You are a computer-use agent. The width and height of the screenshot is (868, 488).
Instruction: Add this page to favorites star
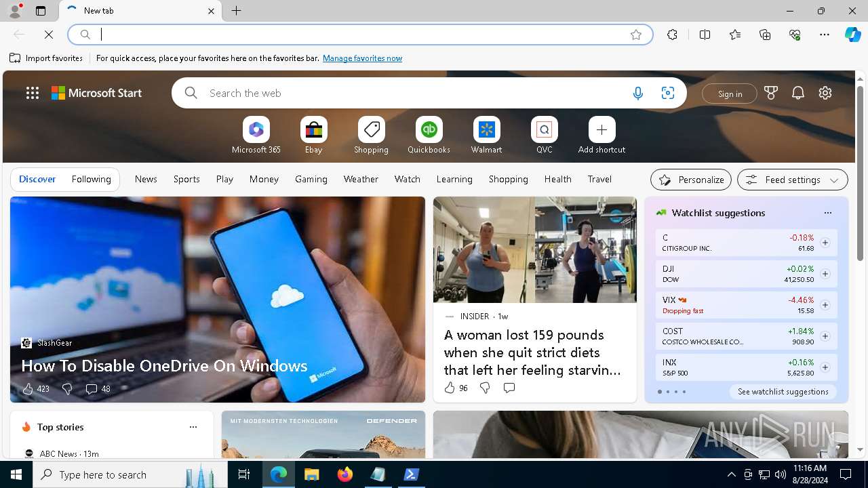point(636,35)
